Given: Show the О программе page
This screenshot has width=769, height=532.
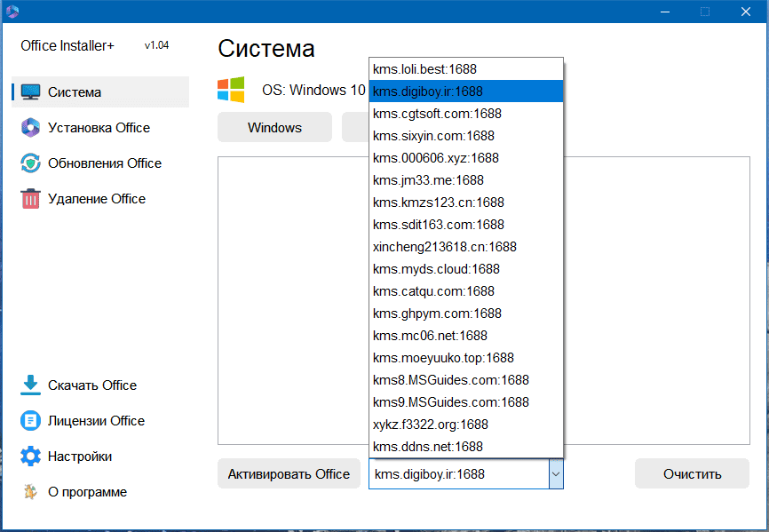Looking at the screenshot, I should (x=87, y=492).
